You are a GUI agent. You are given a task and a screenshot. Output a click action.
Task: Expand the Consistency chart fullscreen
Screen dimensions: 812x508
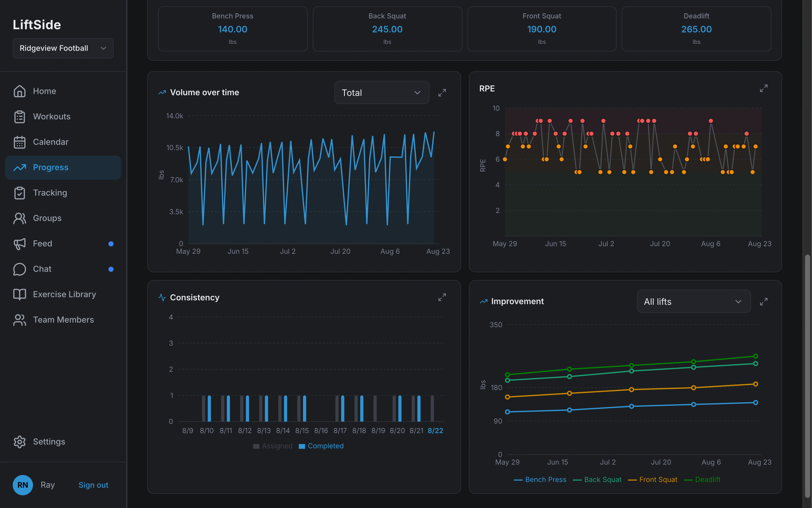click(442, 297)
